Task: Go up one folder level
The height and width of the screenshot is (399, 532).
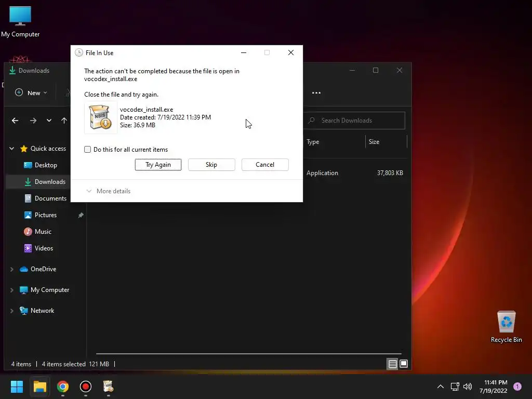Action: (x=64, y=121)
